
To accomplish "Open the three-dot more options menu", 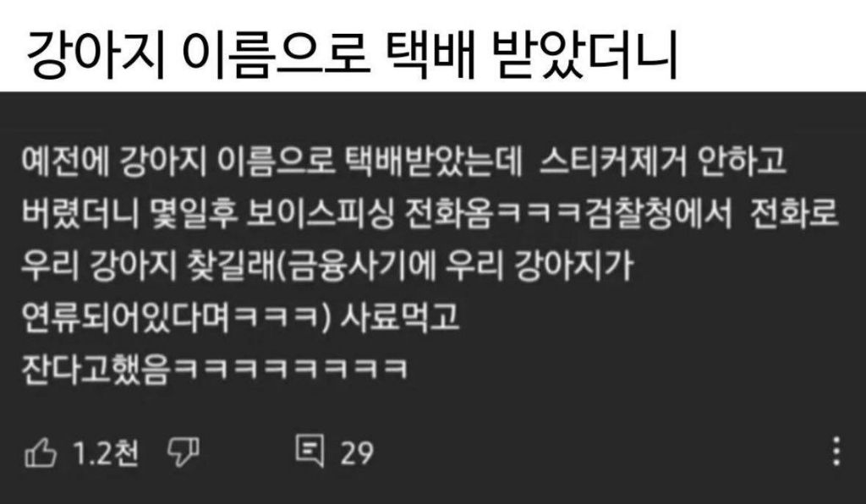I will [x=836, y=451].
